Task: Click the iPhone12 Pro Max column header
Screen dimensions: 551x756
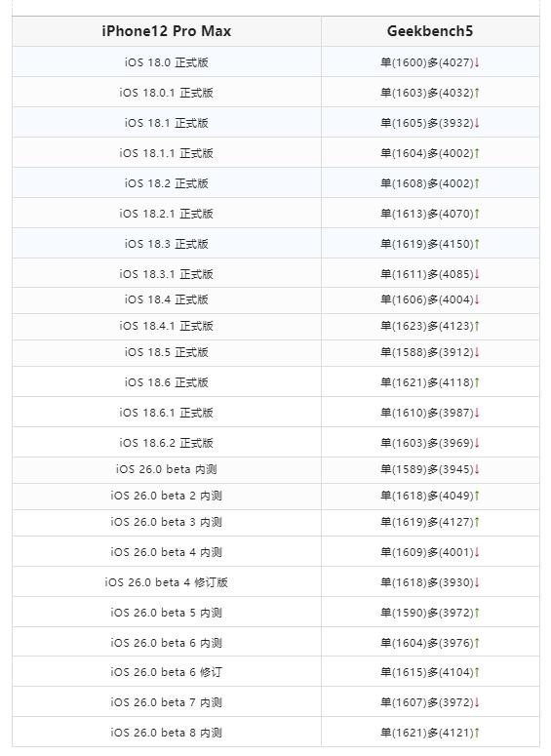Action: (167, 31)
